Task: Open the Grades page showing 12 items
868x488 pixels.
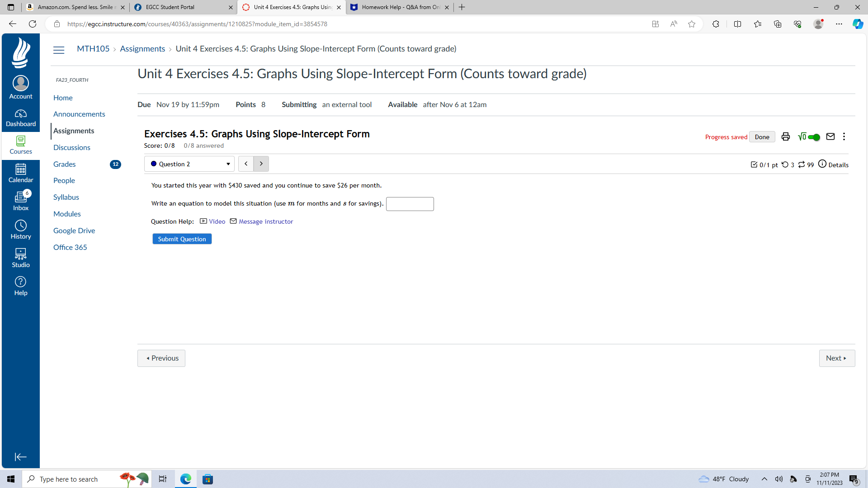Action: 64,164
